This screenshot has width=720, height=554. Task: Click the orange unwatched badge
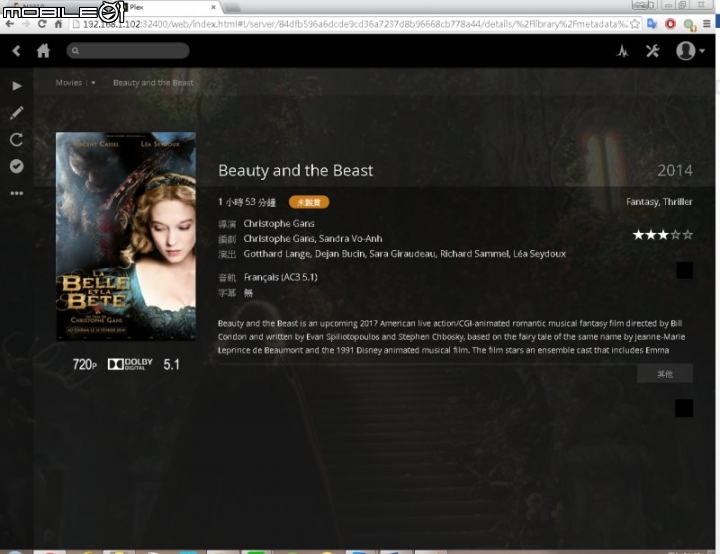pos(309,202)
